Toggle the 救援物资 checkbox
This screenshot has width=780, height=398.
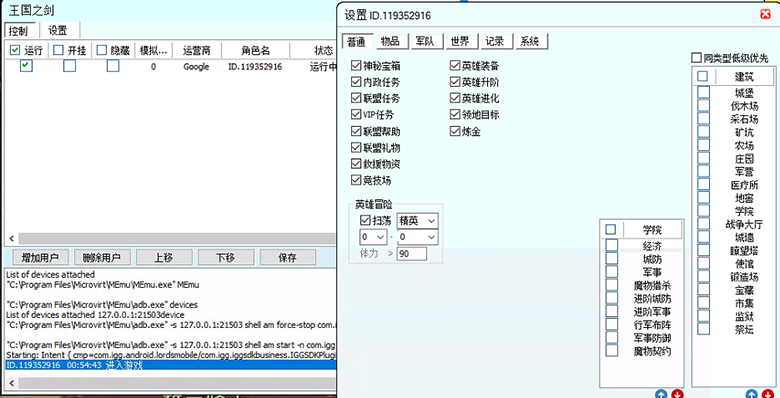tap(356, 164)
